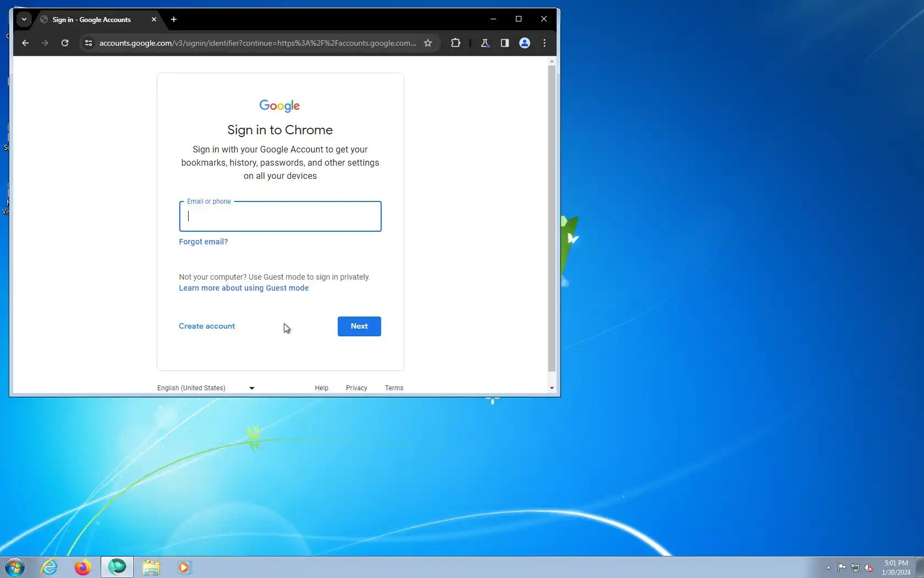The width and height of the screenshot is (924, 578).
Task: Open the Chrome profile avatar menu
Action: point(525,43)
